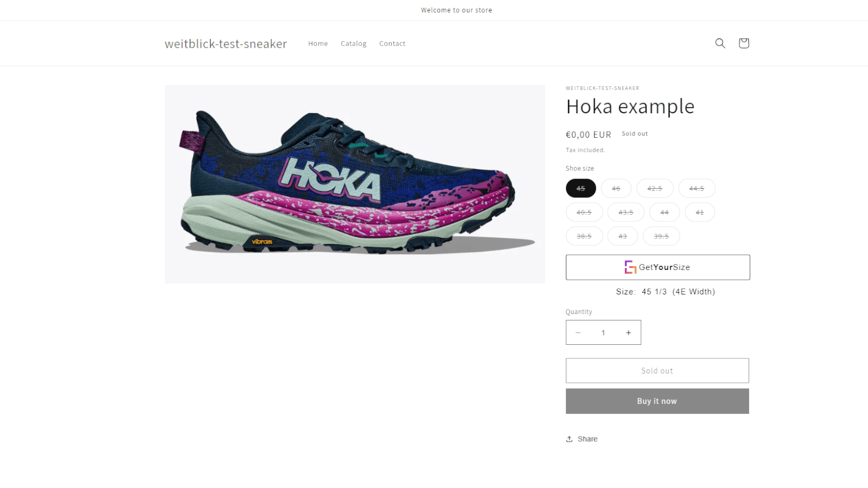Select the unavailable size 39.5 option

[661, 236]
